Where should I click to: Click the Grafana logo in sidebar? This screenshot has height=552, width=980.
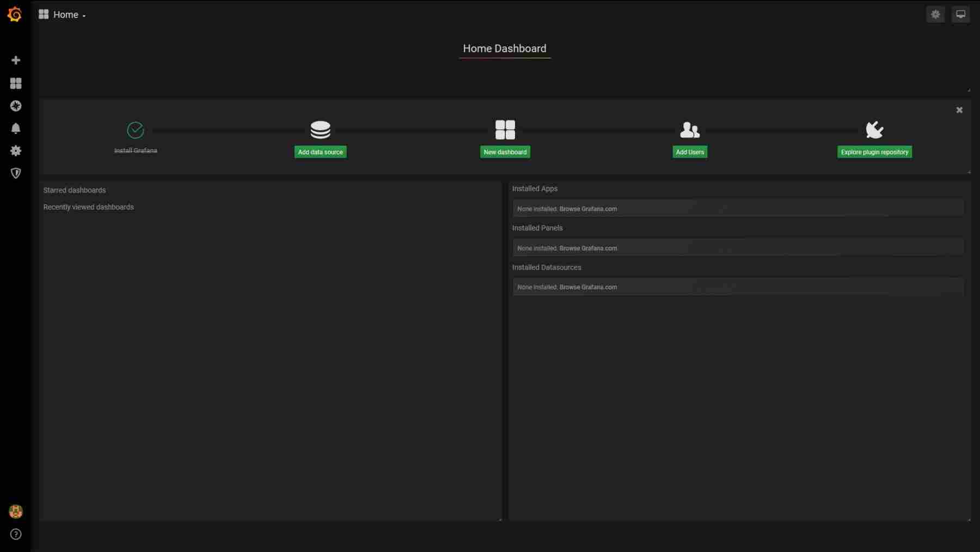[15, 15]
